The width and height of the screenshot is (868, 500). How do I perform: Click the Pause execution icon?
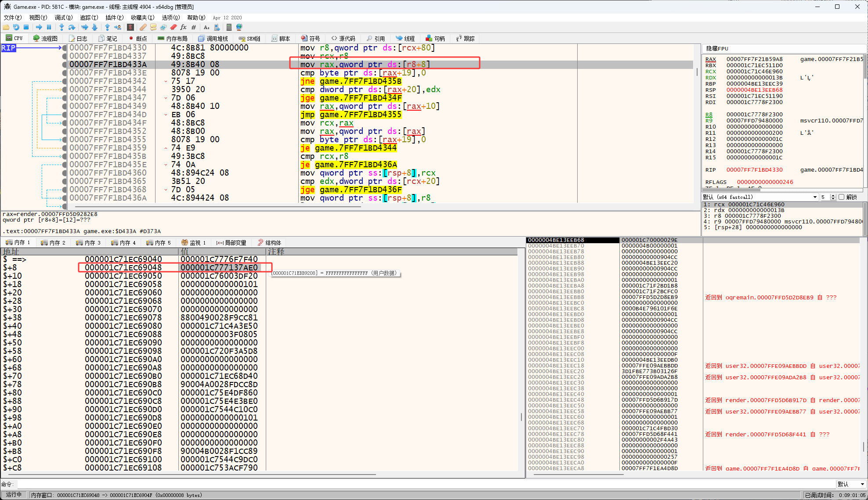coord(49,27)
